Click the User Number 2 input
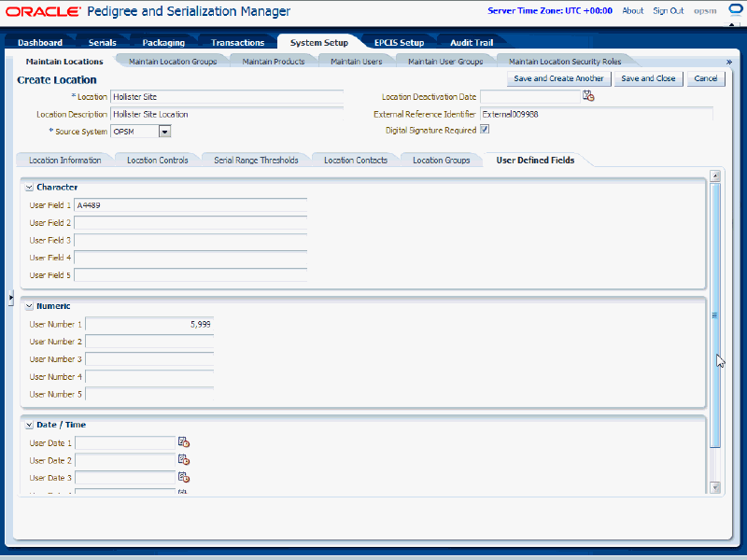 149,342
